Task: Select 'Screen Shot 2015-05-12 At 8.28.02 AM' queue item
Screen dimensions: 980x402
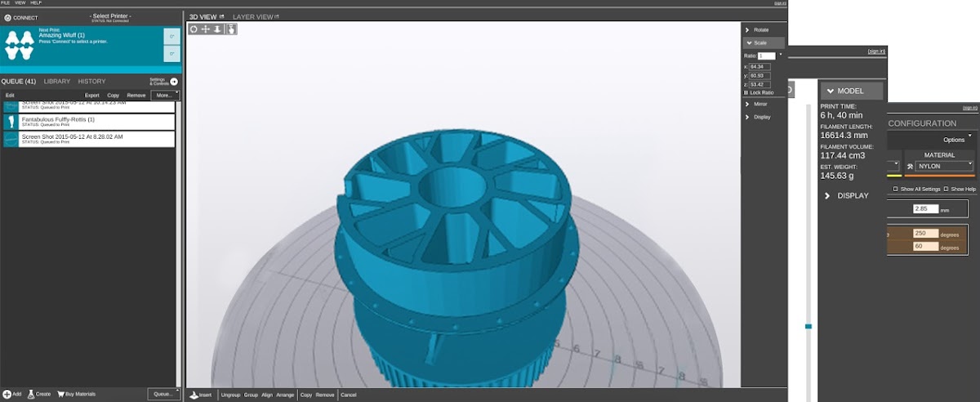Action: pyautogui.click(x=88, y=139)
